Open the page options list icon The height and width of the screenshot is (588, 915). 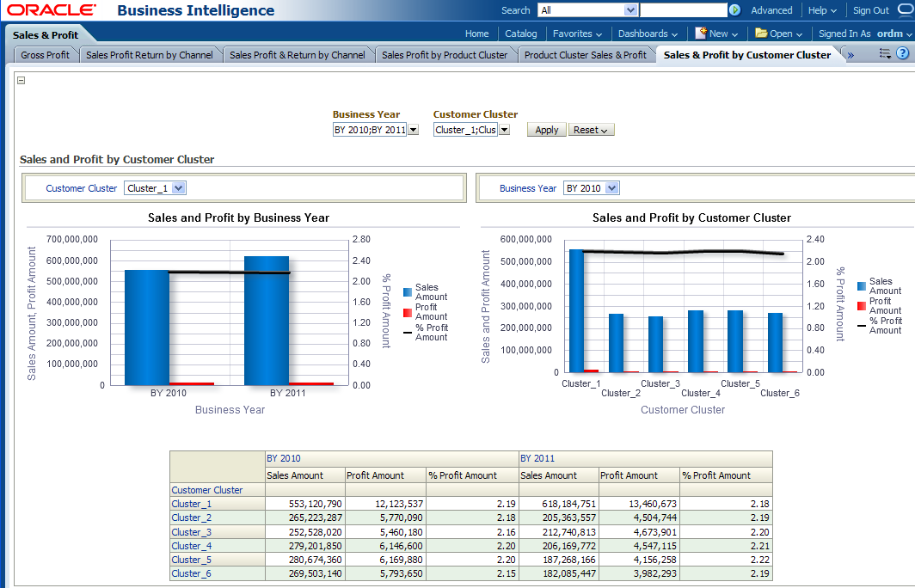coord(885,53)
